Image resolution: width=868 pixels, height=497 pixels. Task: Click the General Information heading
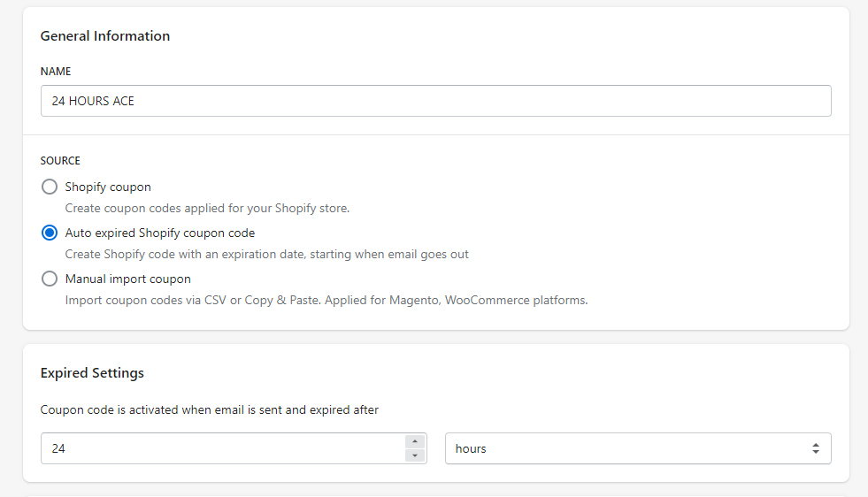pyautogui.click(x=105, y=36)
